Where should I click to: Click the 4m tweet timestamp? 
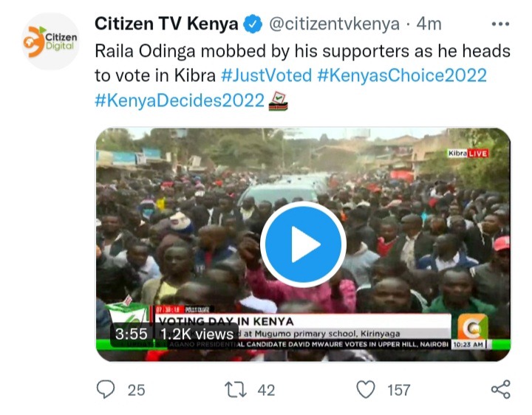point(429,24)
